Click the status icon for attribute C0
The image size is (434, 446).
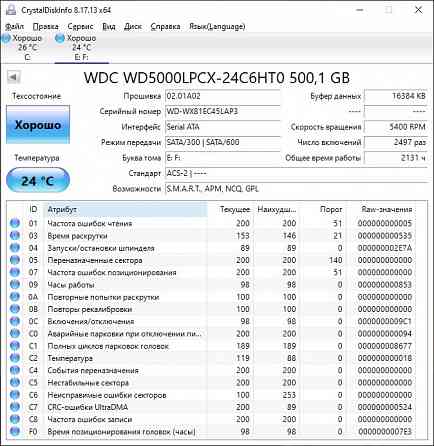click(x=15, y=334)
